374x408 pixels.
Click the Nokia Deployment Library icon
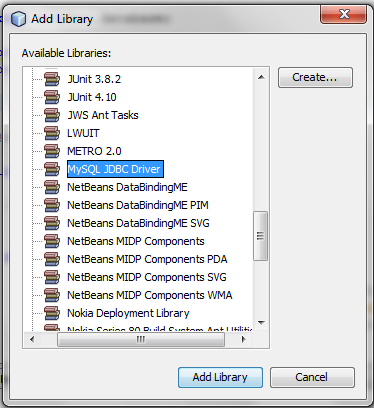52,313
